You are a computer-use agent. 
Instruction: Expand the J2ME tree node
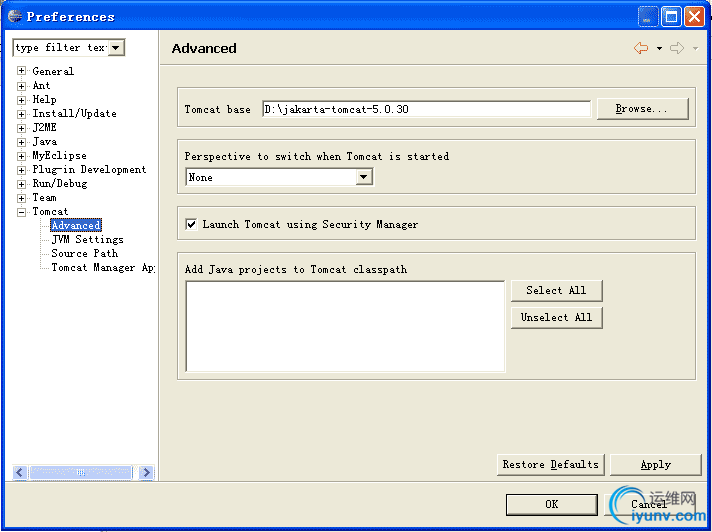point(21,128)
